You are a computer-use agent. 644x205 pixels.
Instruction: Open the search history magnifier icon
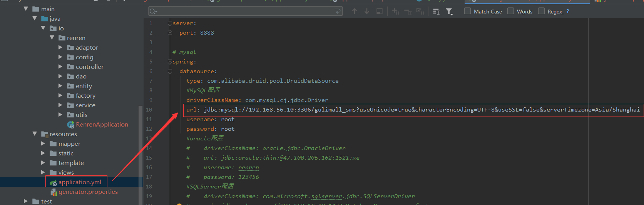(153, 12)
